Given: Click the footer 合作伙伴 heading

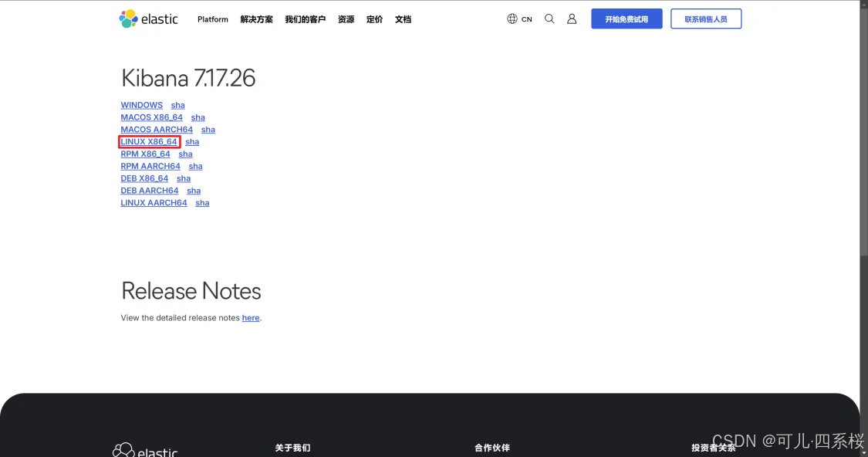Looking at the screenshot, I should [x=492, y=448].
